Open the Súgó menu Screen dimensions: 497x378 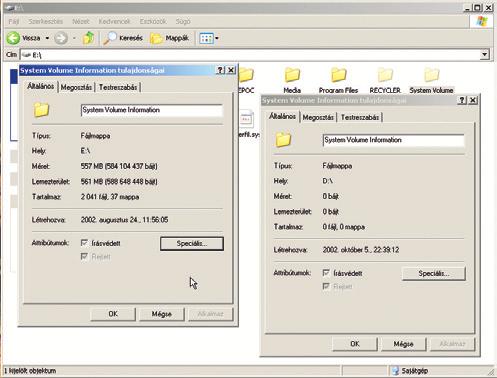[x=183, y=21]
